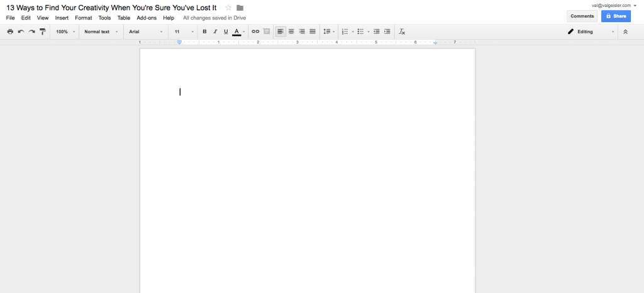Redo the last action

(x=31, y=31)
